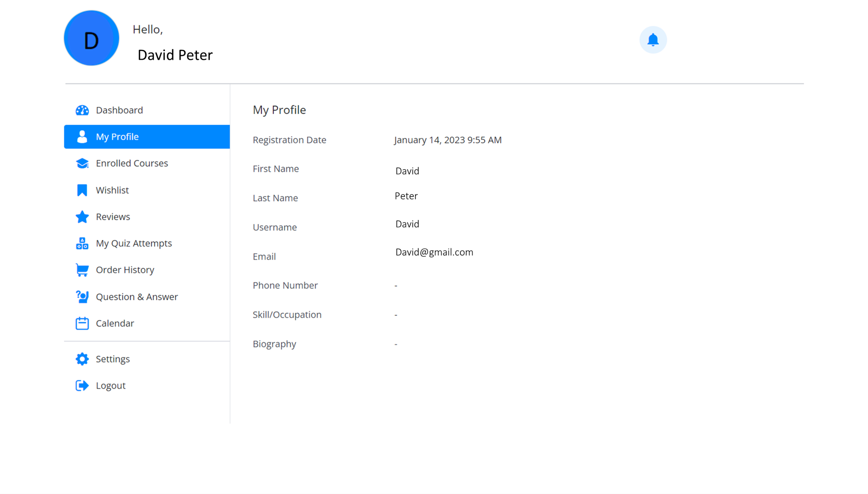
Task: Click the notification bell icon
Action: coord(653,40)
